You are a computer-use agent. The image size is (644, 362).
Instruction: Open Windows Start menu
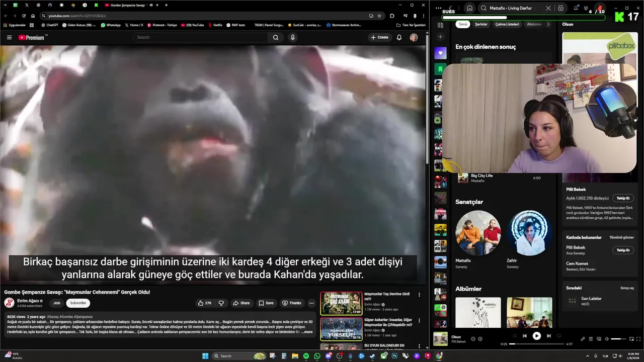[x=205, y=356]
